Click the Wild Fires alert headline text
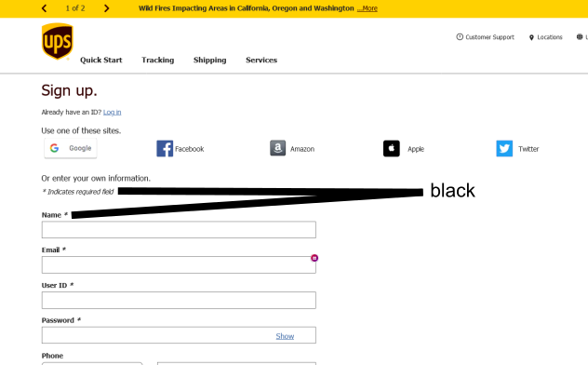 (x=246, y=8)
